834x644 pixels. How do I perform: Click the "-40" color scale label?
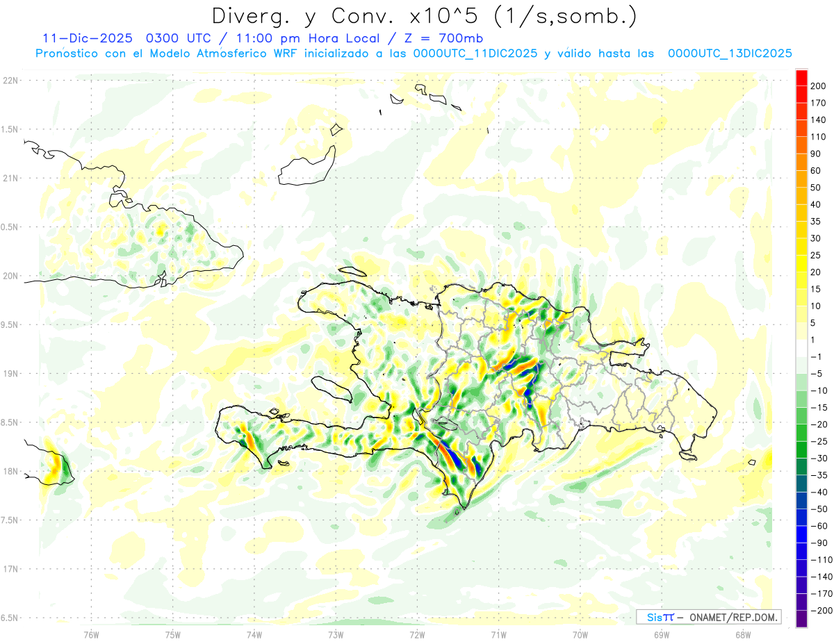[819, 492]
